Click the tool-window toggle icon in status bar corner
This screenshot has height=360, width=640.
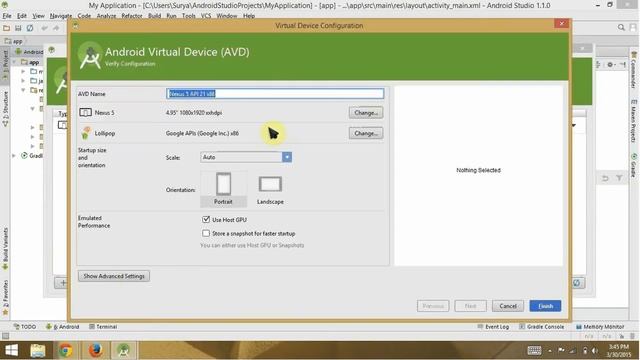[5, 336]
